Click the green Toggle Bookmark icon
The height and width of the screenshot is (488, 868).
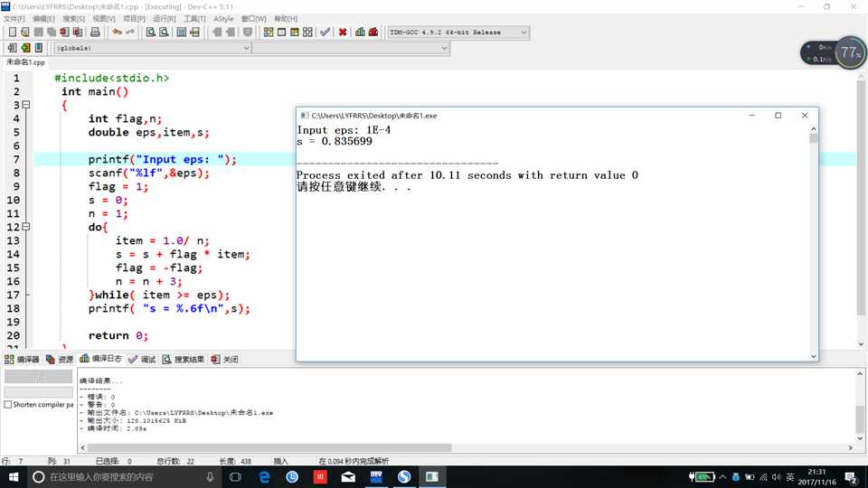point(25,48)
